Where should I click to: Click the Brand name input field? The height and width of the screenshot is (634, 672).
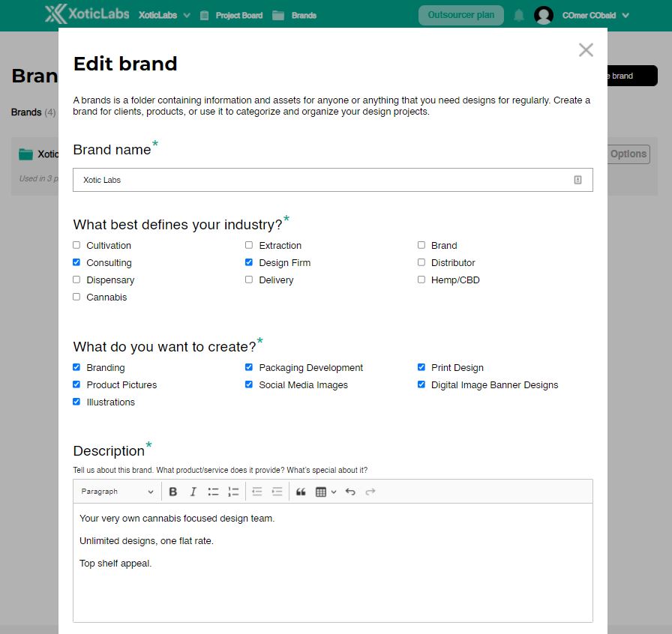coord(332,180)
